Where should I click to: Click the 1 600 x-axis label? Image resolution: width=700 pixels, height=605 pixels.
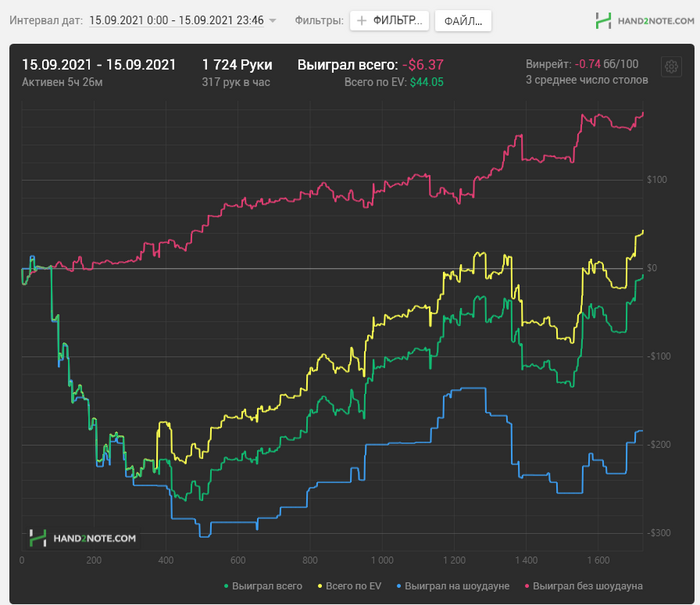(x=598, y=560)
